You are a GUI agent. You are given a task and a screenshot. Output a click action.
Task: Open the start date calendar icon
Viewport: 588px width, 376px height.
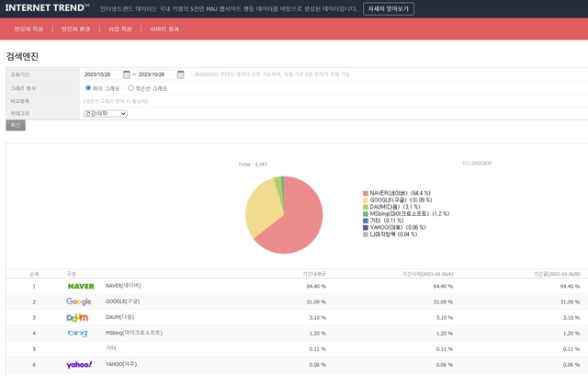pos(127,74)
